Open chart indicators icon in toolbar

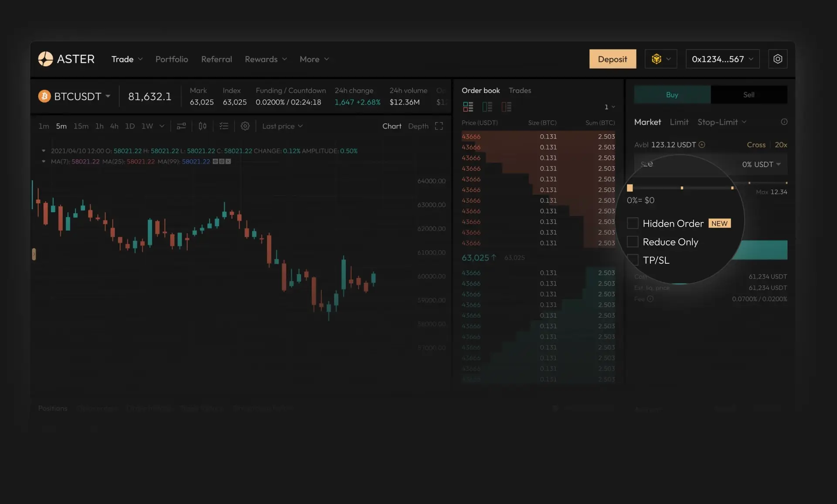[181, 126]
